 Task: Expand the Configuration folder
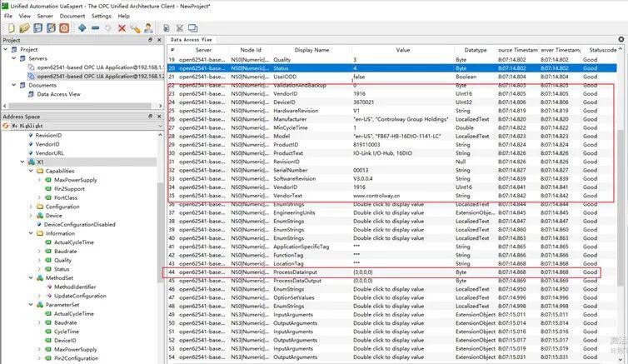click(x=31, y=207)
